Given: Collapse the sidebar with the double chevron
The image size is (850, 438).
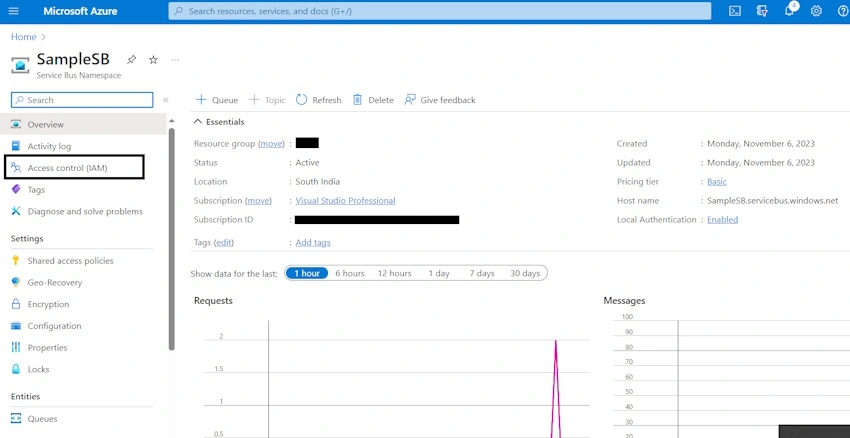Looking at the screenshot, I should (166, 100).
